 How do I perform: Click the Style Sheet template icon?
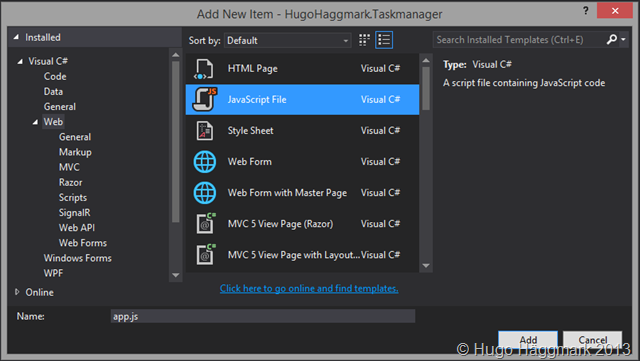point(204,131)
